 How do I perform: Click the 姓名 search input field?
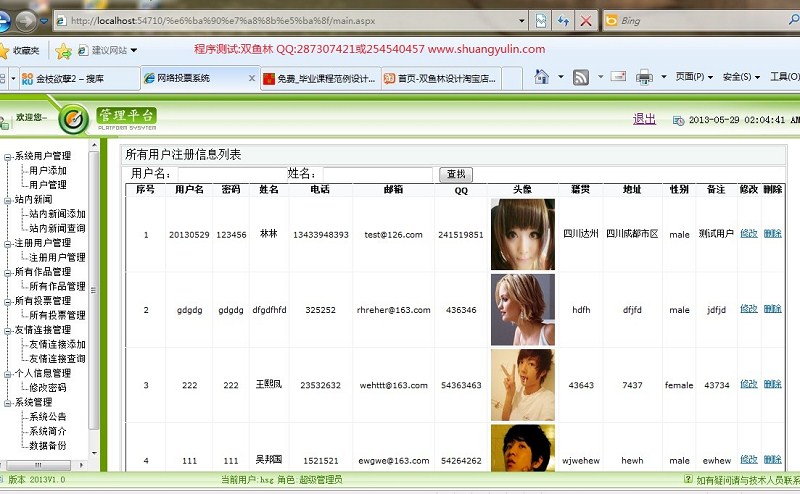378,175
